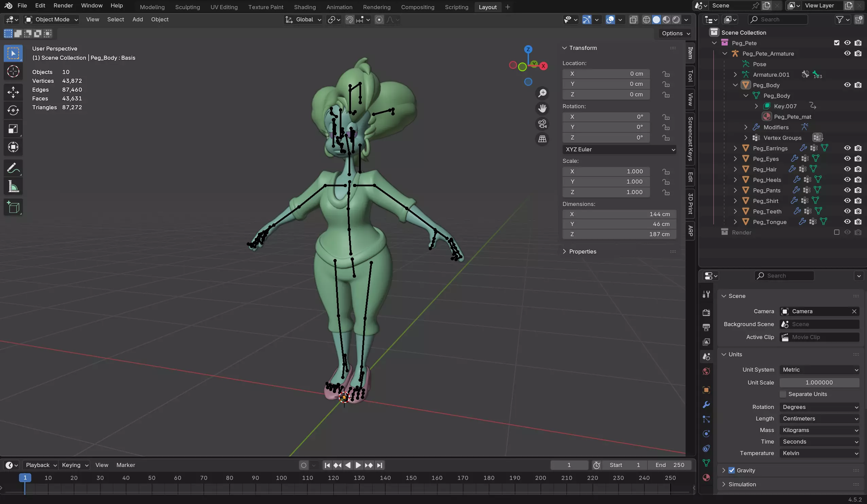Toggle camera view with camera icon

point(542,124)
